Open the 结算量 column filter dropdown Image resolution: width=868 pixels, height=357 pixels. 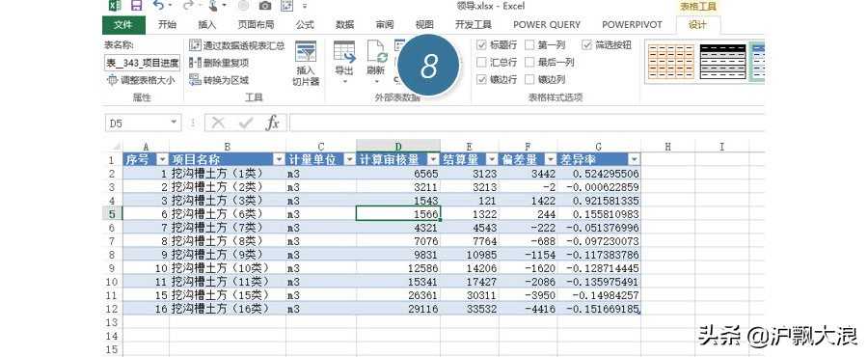pyautogui.click(x=492, y=160)
